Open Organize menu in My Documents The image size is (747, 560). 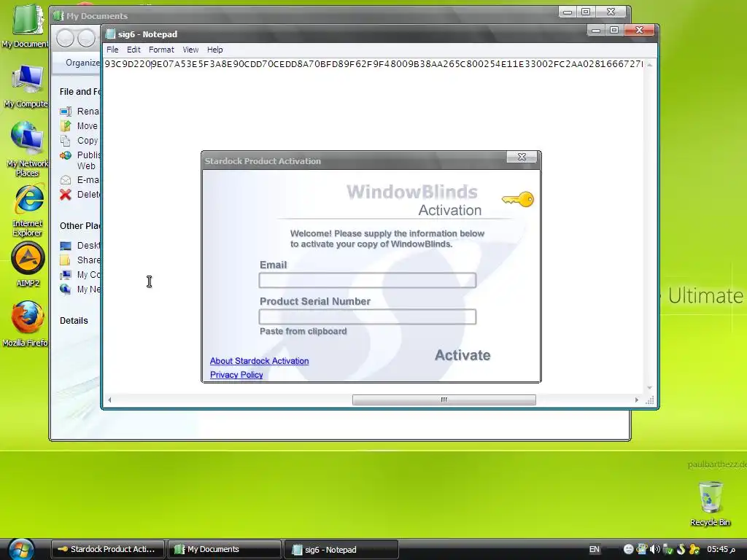point(82,63)
